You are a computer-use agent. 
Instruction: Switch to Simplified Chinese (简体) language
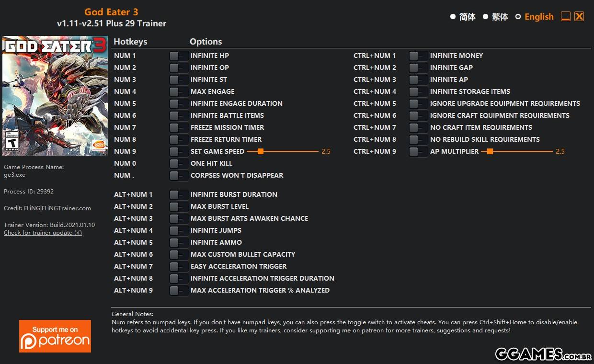coord(453,17)
